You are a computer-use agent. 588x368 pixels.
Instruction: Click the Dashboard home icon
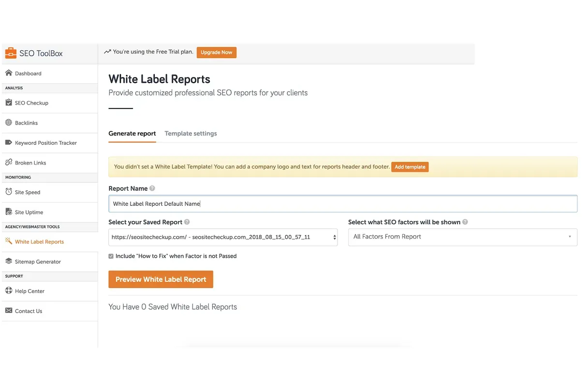(9, 73)
